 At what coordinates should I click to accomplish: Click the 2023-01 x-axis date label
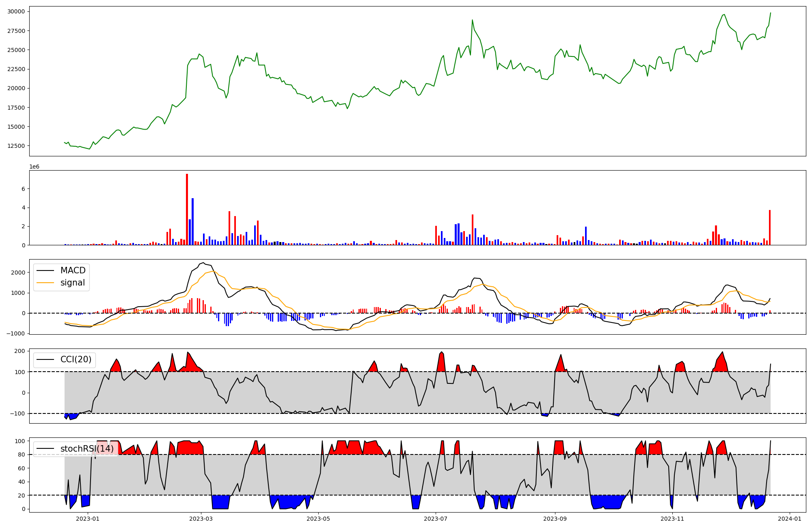click(88, 518)
